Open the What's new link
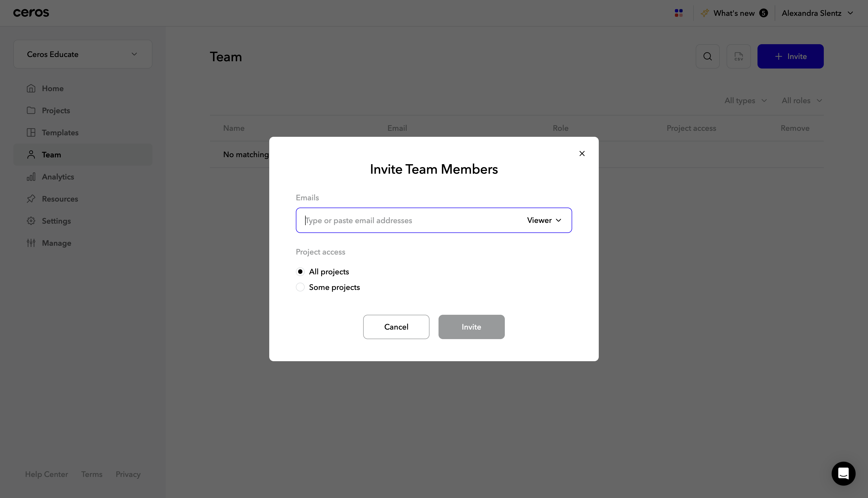The width and height of the screenshot is (868, 498). [x=734, y=13]
